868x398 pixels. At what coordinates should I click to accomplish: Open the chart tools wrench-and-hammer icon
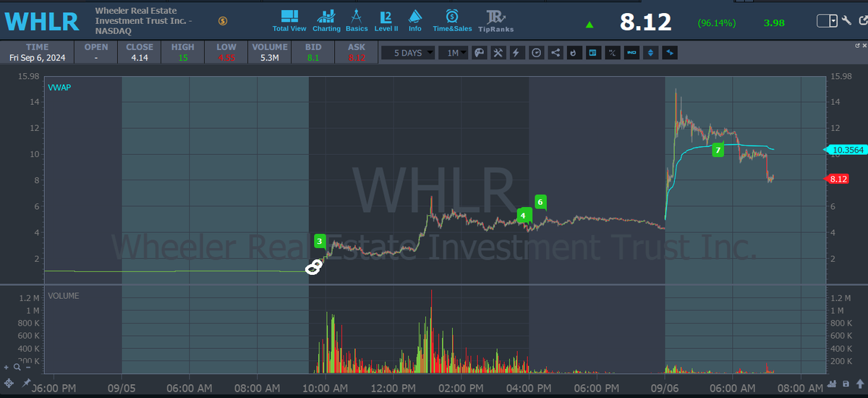coord(498,52)
